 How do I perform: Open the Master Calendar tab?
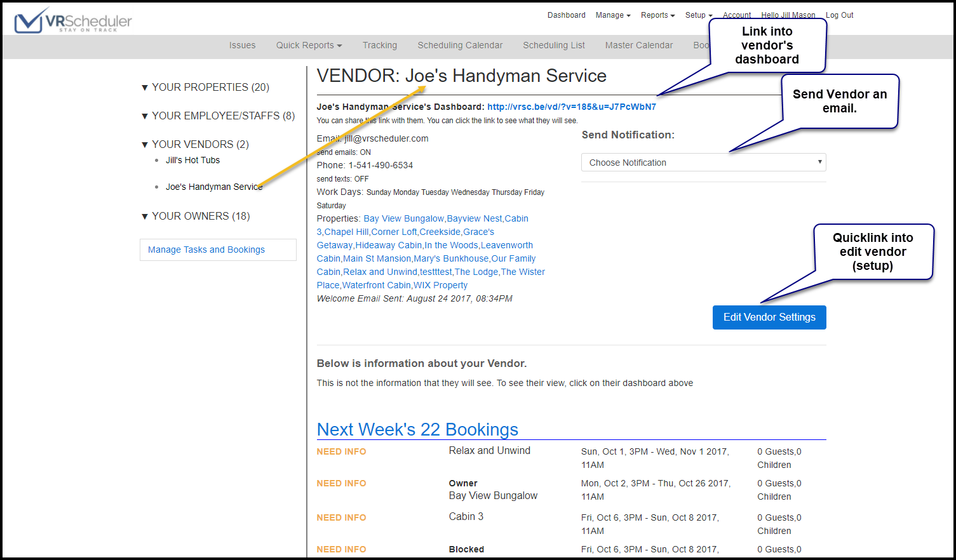coord(639,45)
